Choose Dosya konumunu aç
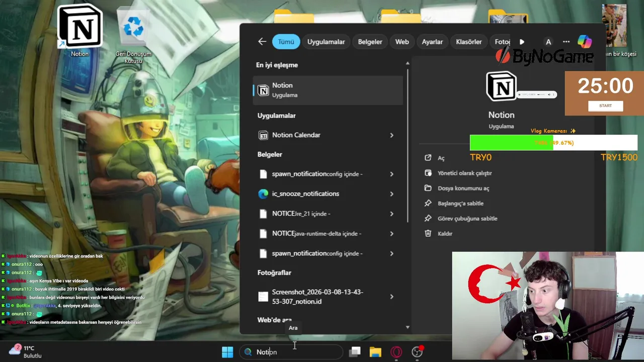Viewport: 644px width, 362px height. tap(463, 188)
